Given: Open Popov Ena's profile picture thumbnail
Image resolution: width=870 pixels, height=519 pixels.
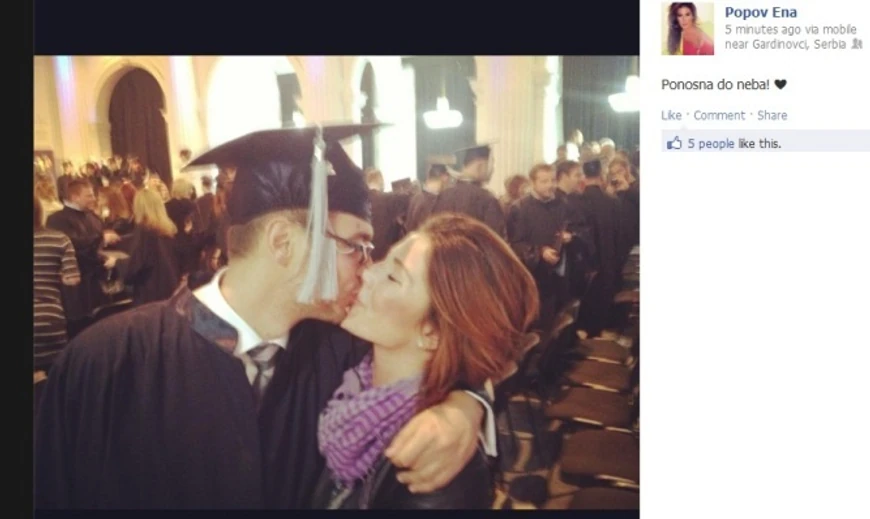Looking at the screenshot, I should click(687, 28).
